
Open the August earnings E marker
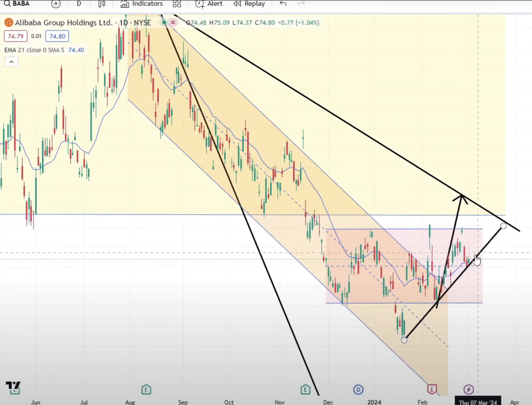point(146,389)
